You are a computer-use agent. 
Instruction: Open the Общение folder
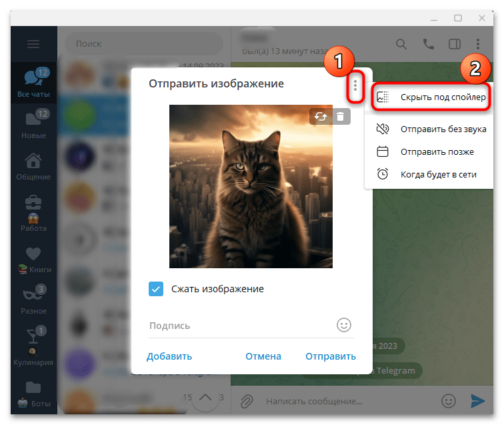pos(33,165)
